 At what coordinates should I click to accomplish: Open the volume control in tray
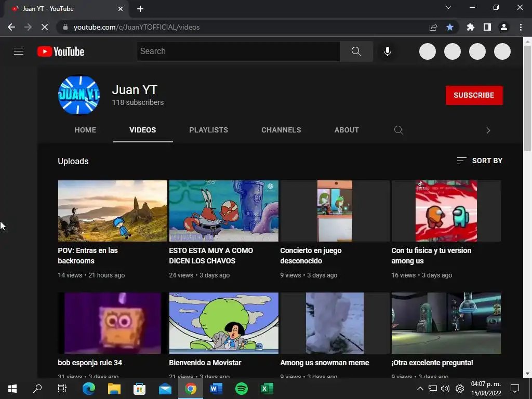click(x=445, y=389)
